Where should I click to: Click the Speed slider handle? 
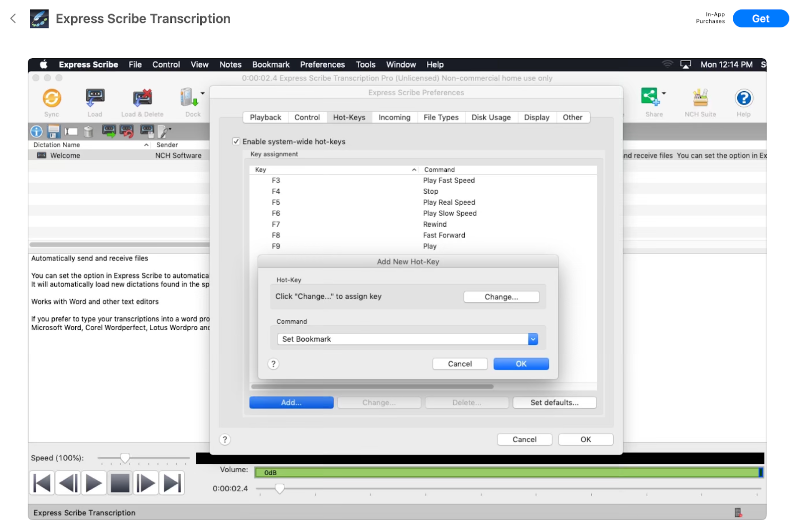click(125, 458)
